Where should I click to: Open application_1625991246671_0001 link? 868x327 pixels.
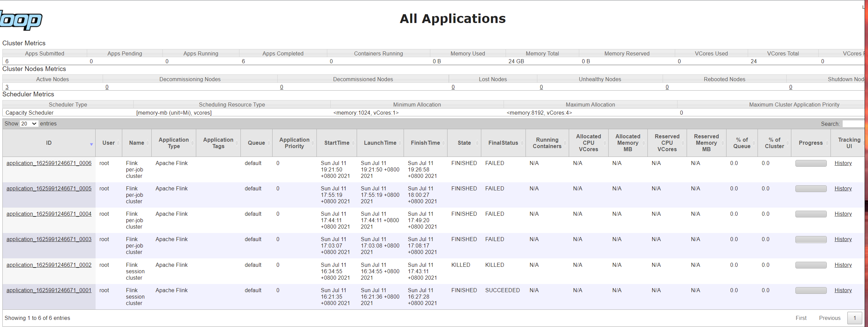click(49, 290)
